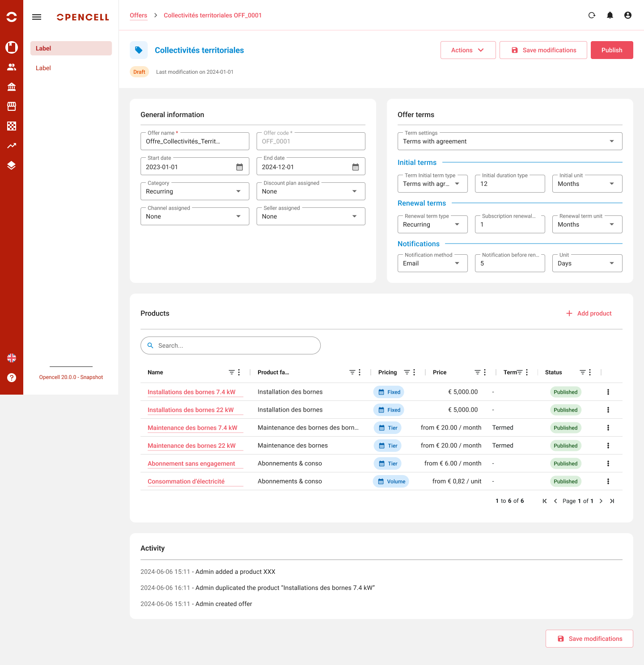Open Installations des bornes 22 kW product
Viewport: 644px width, 665px height.
(191, 410)
